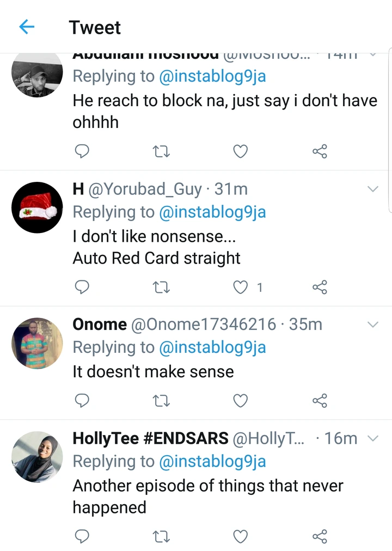Screen dimensions: 392x551
Task: Share the Yorubad_Guy tweet
Action: 320,287
